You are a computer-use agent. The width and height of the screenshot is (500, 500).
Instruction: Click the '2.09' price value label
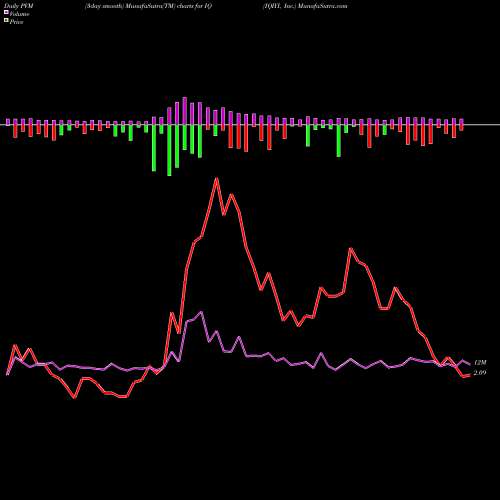480,373
